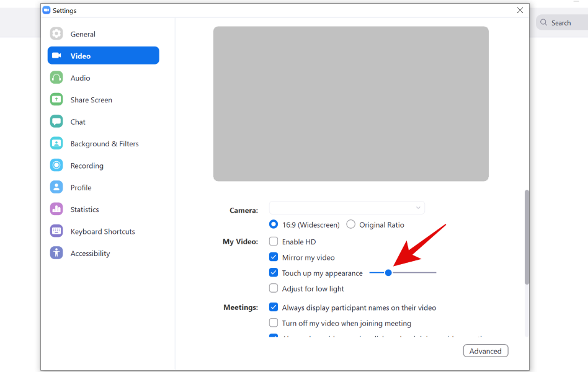
Task: Open the Statistics bar chart icon
Action: pos(56,210)
